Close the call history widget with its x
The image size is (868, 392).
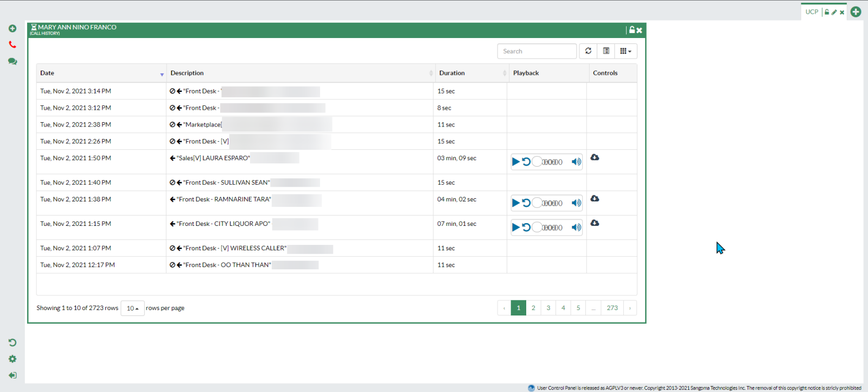[639, 30]
